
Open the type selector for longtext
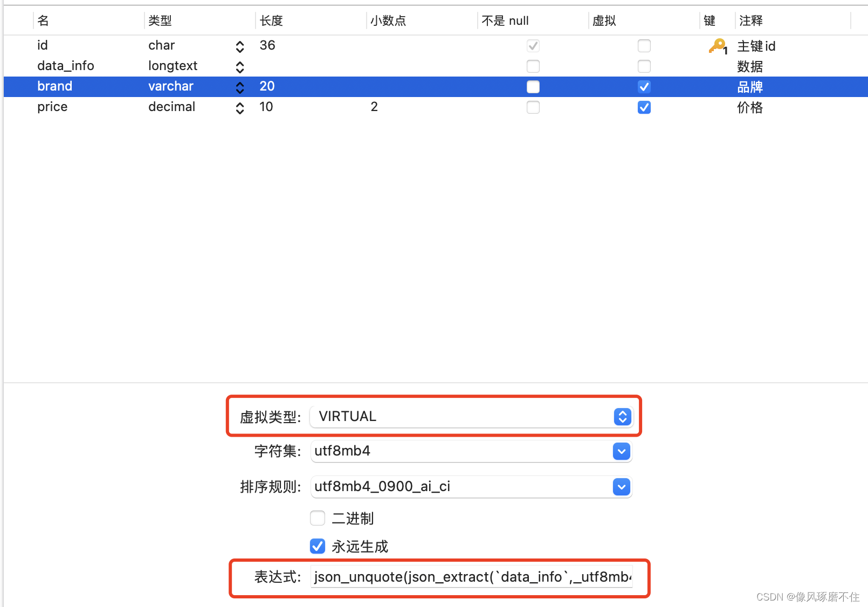(x=240, y=67)
